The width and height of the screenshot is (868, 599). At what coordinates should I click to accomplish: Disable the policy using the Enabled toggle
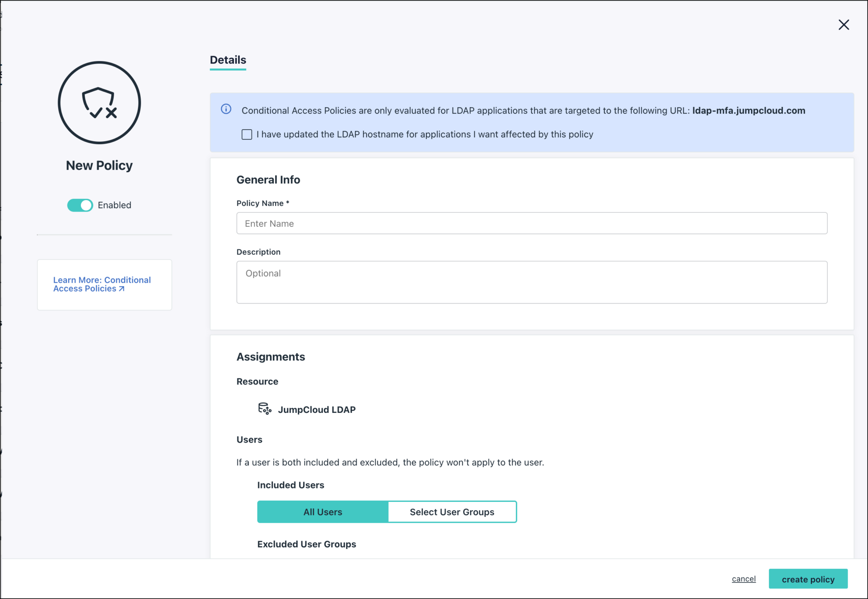click(80, 205)
